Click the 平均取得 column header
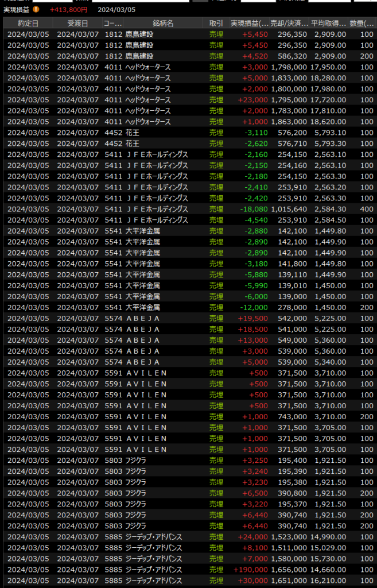Image resolution: width=377 pixels, height=588 pixels. (328, 23)
